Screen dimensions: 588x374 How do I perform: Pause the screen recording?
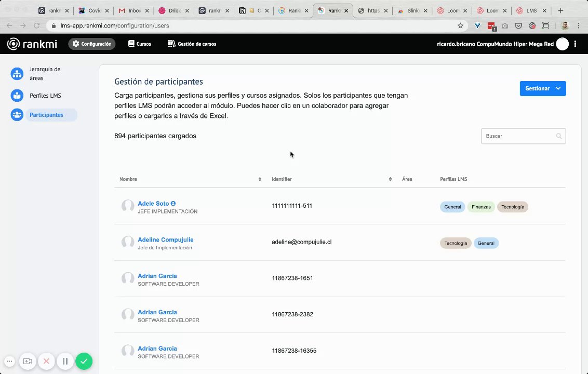pos(65,361)
